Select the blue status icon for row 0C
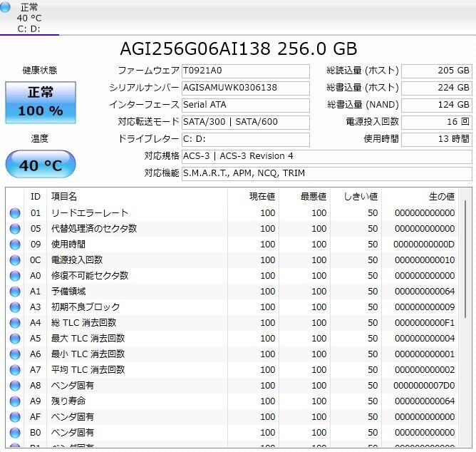Screen dimensions: 476x452 click(x=15, y=260)
